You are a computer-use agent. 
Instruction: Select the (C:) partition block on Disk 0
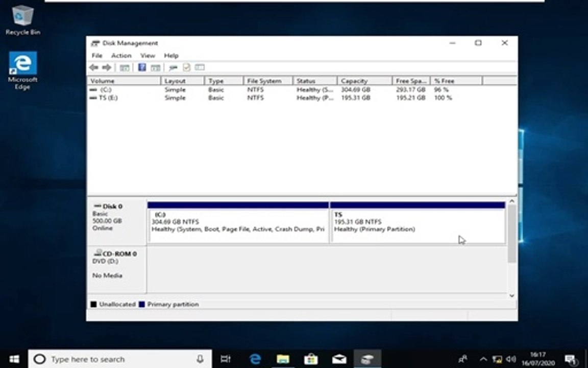tap(238, 223)
